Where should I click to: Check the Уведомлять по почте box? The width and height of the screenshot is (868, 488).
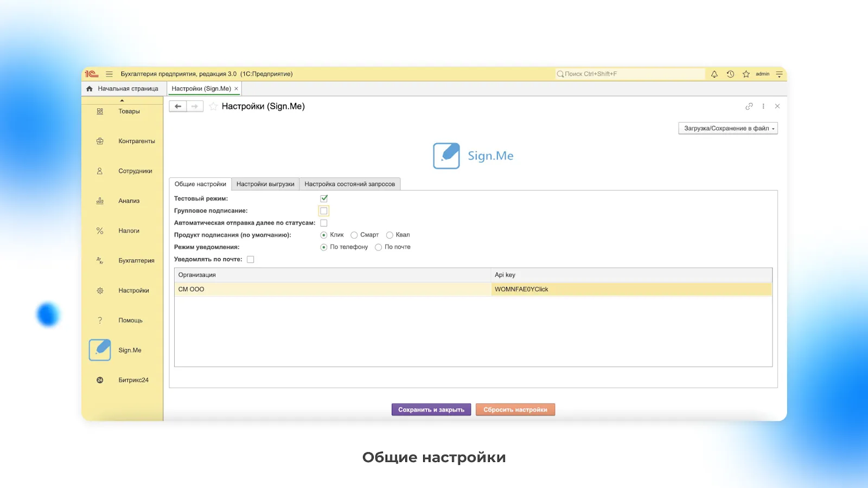pos(251,259)
